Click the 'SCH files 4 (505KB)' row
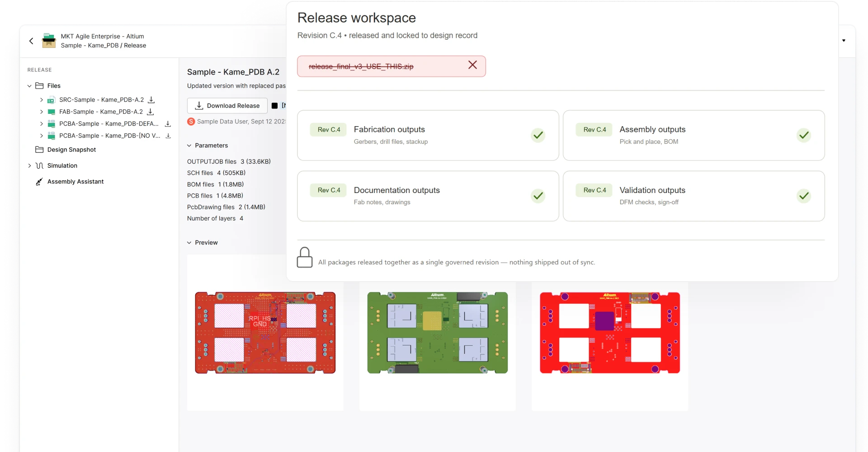 coord(217,173)
